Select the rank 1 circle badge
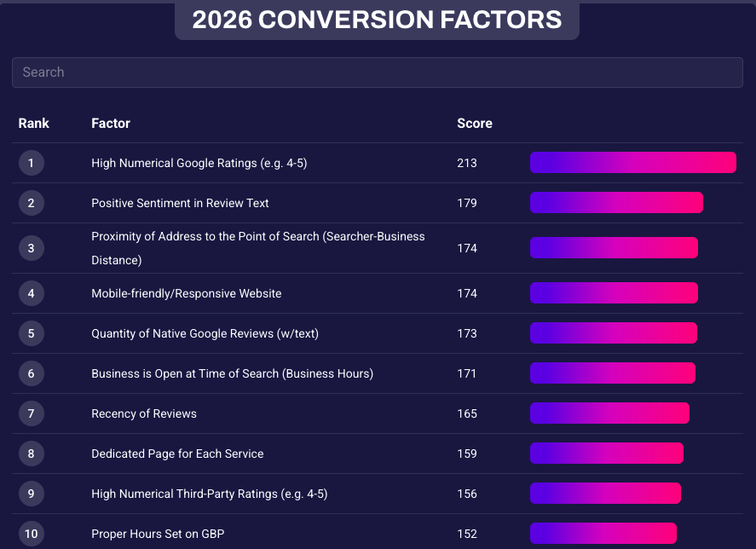756x549 pixels. [32, 163]
